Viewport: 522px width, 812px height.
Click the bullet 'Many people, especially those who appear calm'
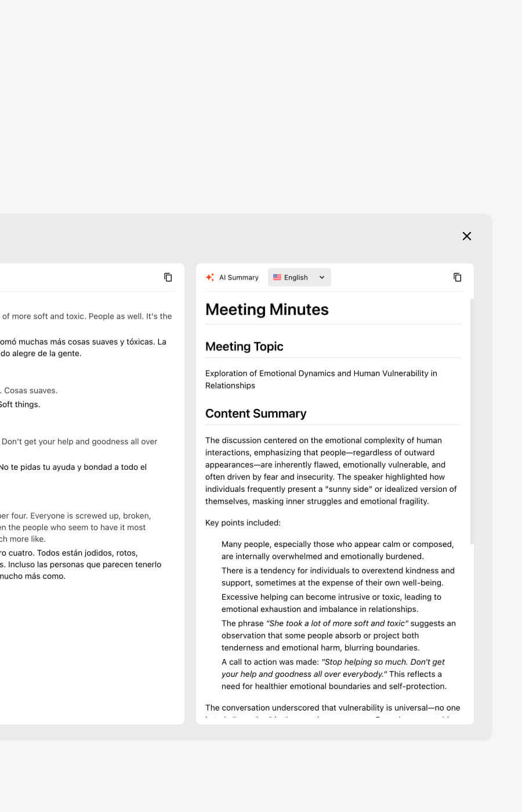338,550
